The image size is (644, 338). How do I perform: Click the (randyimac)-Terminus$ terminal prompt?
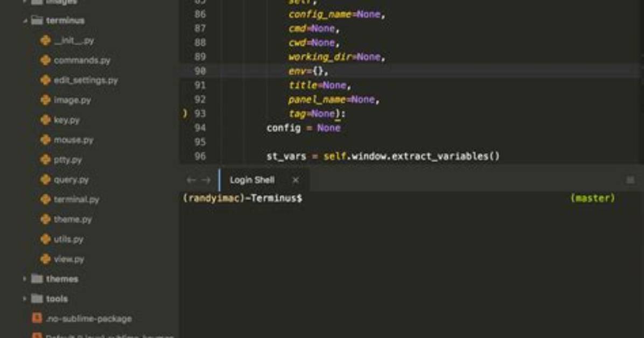242,199
